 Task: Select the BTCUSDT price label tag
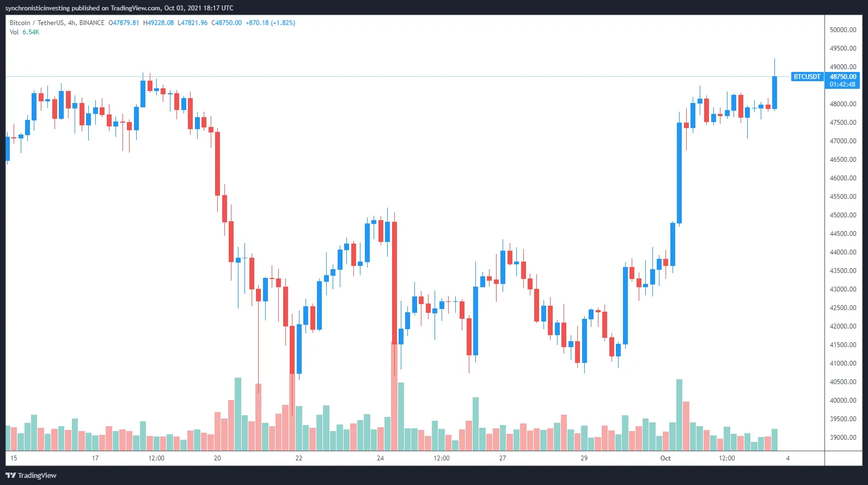tap(807, 77)
